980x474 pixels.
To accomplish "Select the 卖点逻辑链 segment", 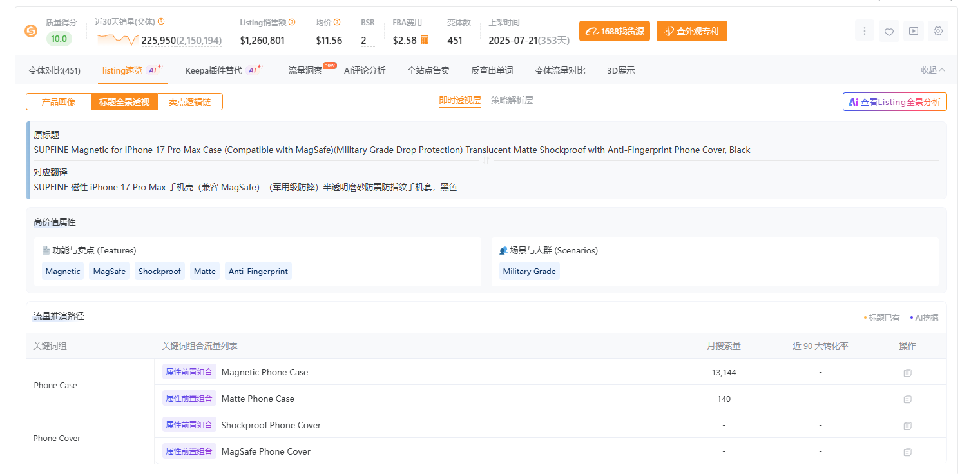I will coord(190,102).
